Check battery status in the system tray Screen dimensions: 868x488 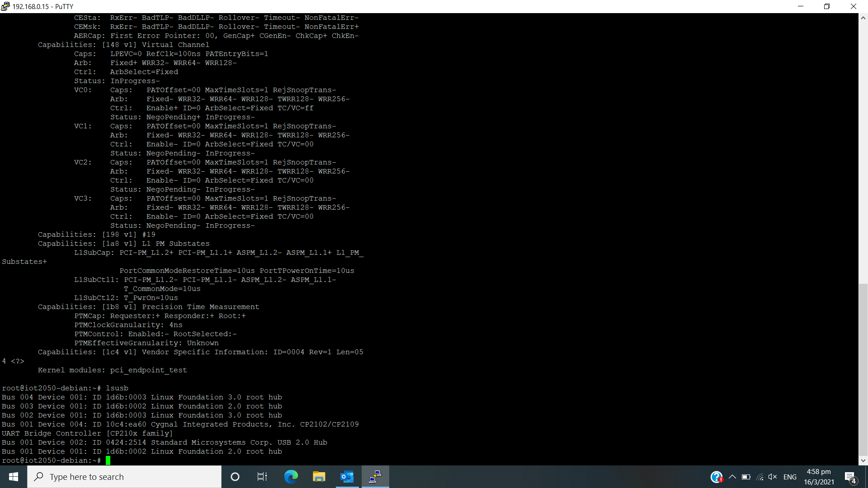[x=745, y=477]
